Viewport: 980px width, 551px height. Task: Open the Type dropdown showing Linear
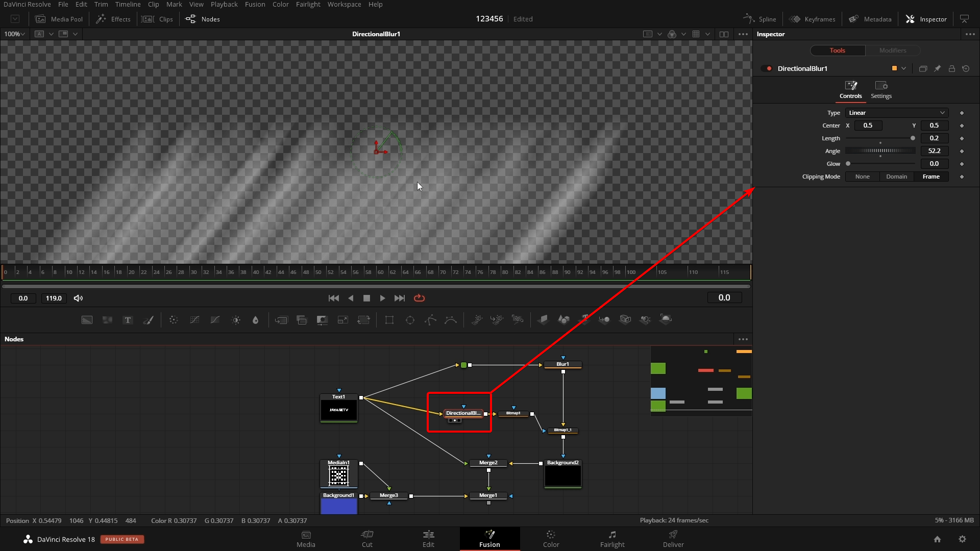pos(896,113)
